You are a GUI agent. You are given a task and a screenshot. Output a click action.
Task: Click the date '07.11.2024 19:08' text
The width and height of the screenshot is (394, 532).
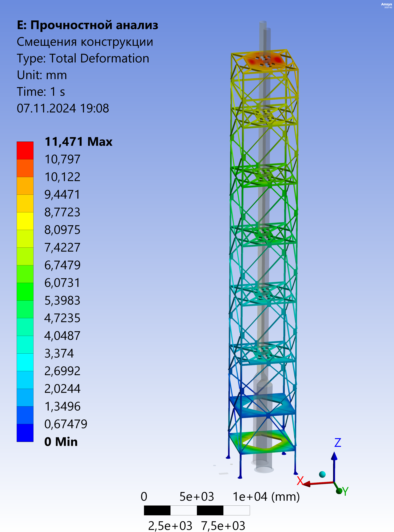pos(63,108)
